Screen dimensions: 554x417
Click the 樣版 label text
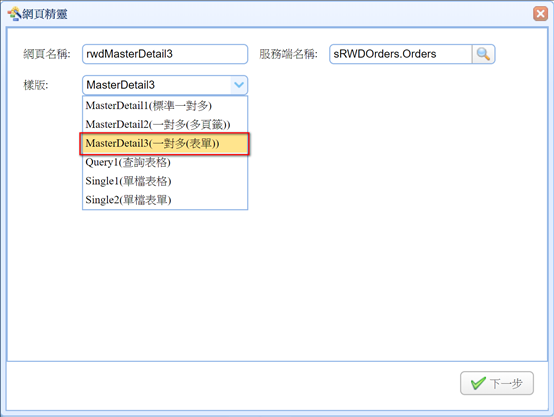point(36,85)
